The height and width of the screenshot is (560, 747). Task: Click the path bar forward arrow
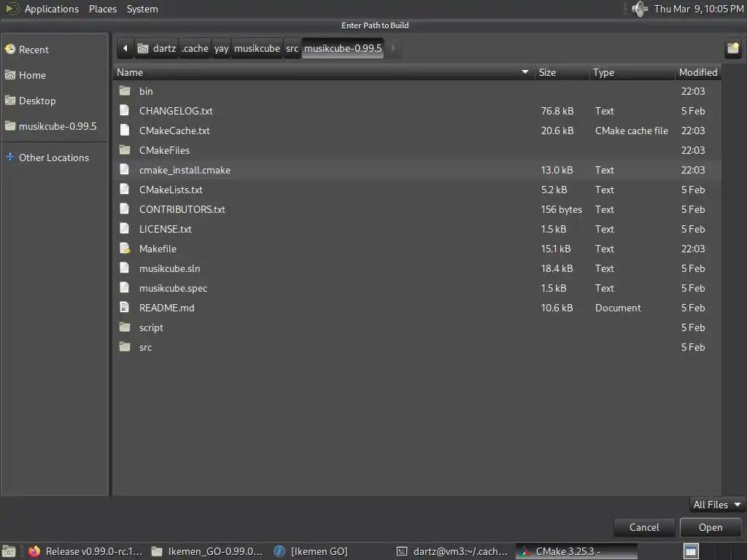pos(393,48)
